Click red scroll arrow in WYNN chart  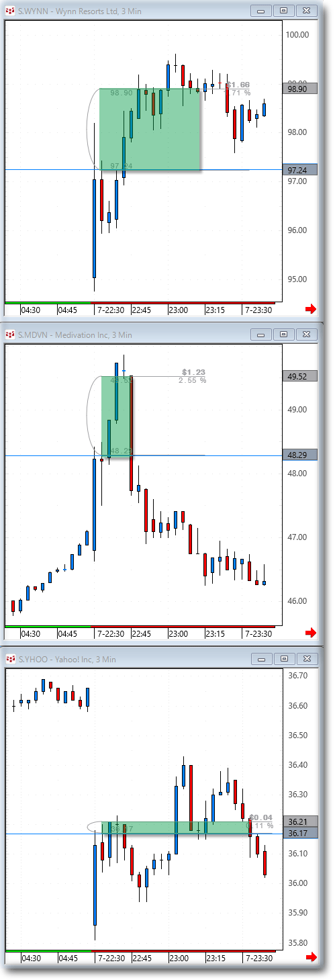click(x=311, y=308)
